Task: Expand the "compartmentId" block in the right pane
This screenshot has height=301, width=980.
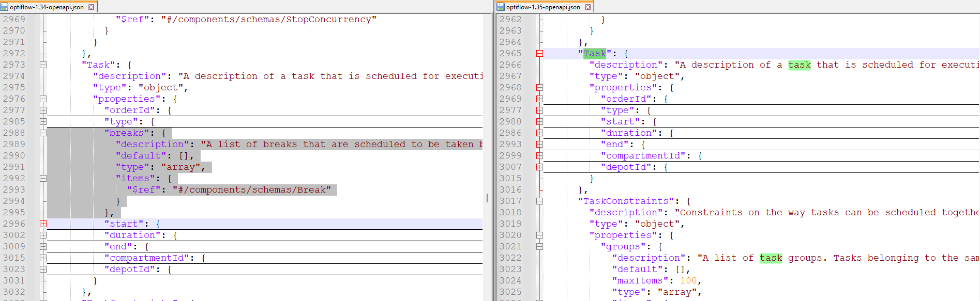Action: [539, 156]
